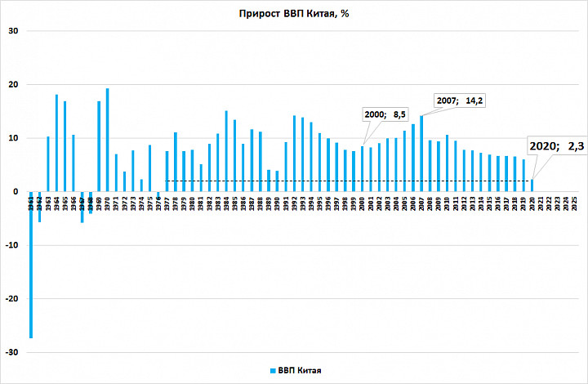Image resolution: width=588 pixels, height=384 pixels.
Task: Click the y-axis label '20'
Action: pos(13,85)
